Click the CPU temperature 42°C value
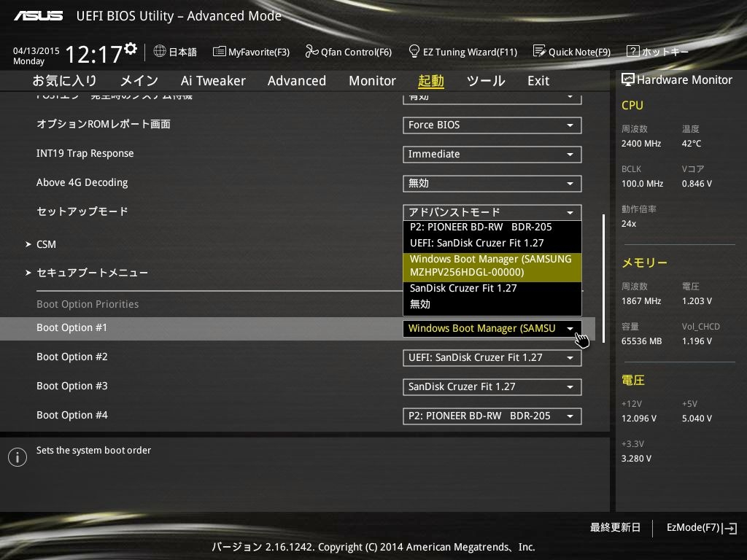 click(x=692, y=144)
